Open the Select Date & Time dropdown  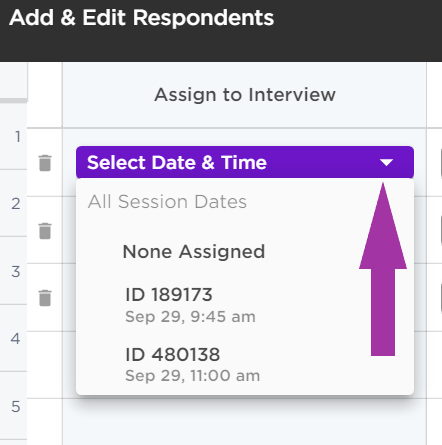245,162
